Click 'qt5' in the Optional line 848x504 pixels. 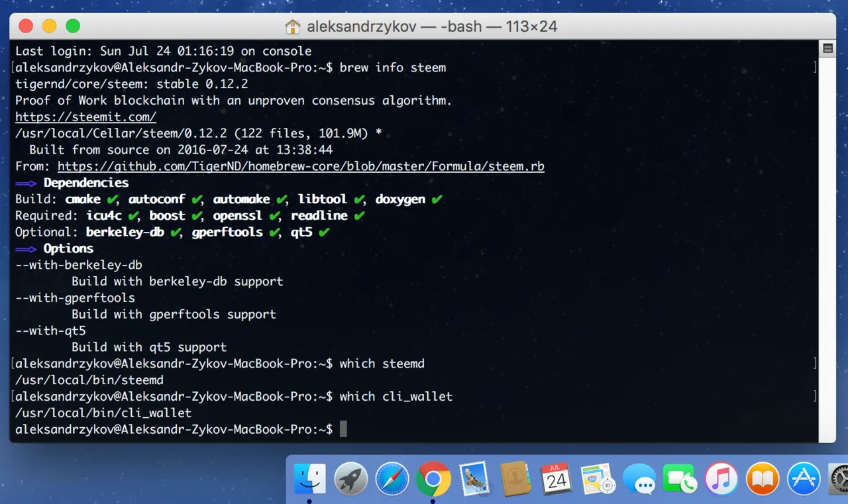[x=301, y=232]
